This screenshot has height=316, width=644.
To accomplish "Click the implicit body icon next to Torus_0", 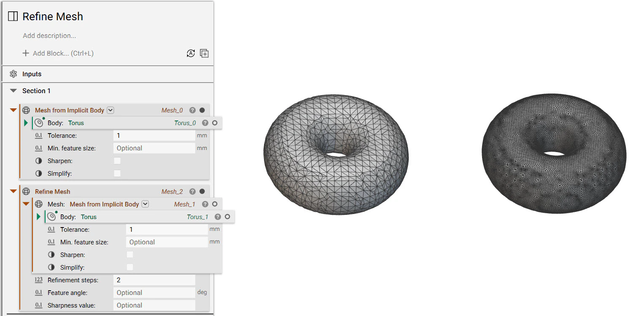I will pos(38,123).
